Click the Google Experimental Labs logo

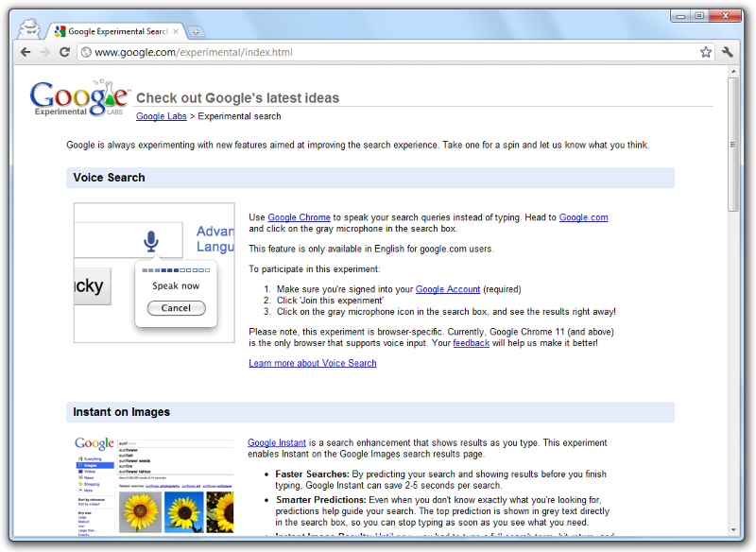[80, 98]
